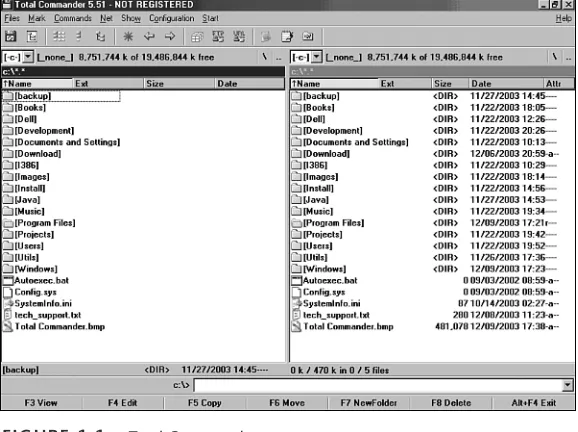
Task: Click the right panel path bar c:\*.*
Action: [x=432, y=71]
